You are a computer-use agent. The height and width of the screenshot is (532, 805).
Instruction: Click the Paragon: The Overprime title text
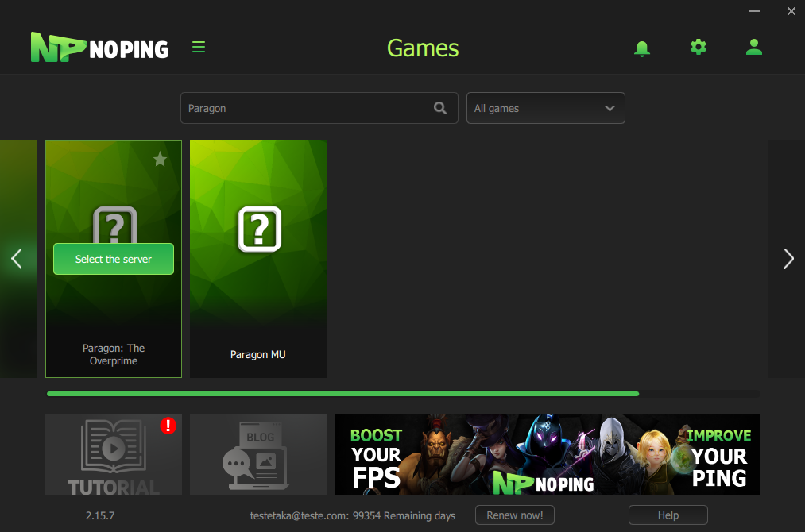(x=114, y=354)
